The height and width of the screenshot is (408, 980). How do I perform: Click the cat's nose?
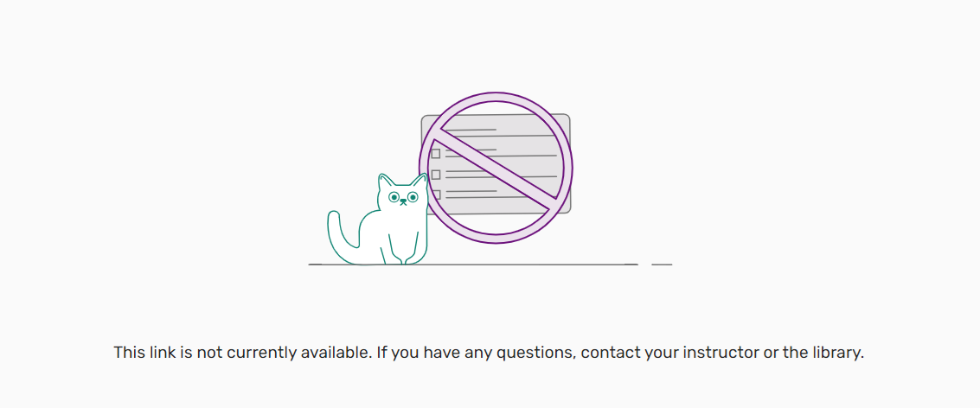pos(404,202)
